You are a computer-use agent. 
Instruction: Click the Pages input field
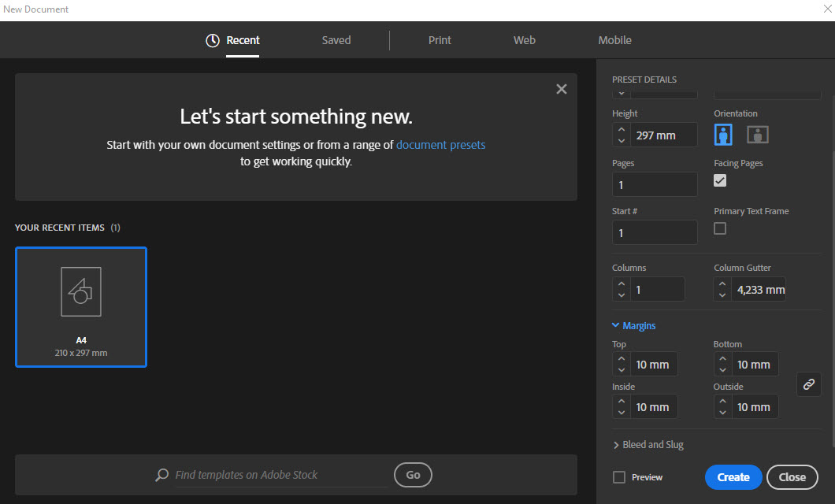click(x=655, y=185)
